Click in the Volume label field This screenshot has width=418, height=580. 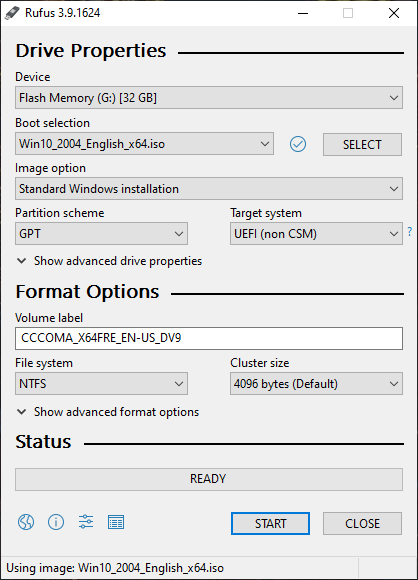point(209,338)
